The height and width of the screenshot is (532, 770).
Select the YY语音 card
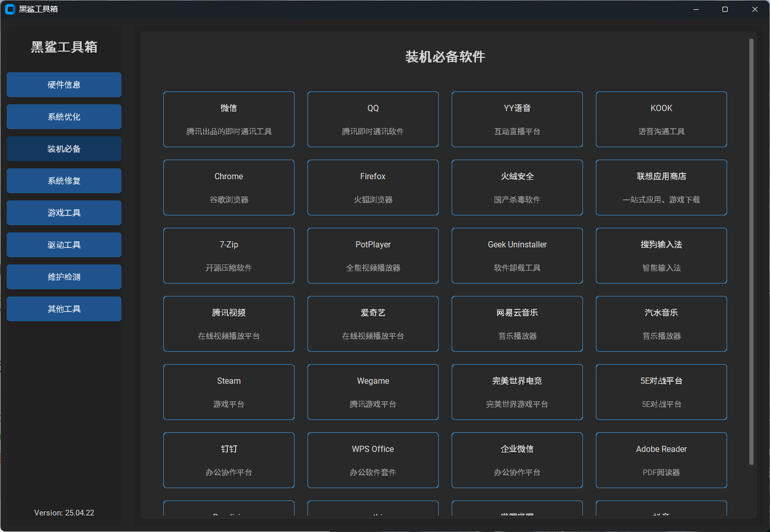(x=517, y=119)
